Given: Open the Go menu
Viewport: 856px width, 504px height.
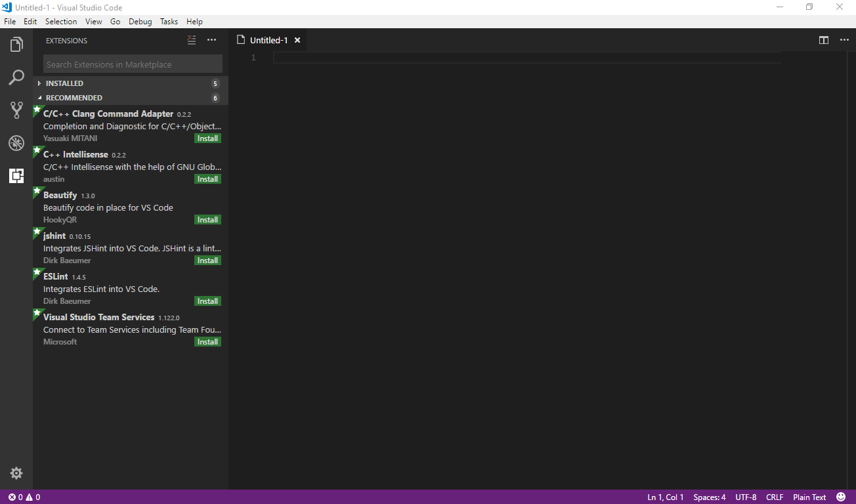Looking at the screenshot, I should point(116,22).
